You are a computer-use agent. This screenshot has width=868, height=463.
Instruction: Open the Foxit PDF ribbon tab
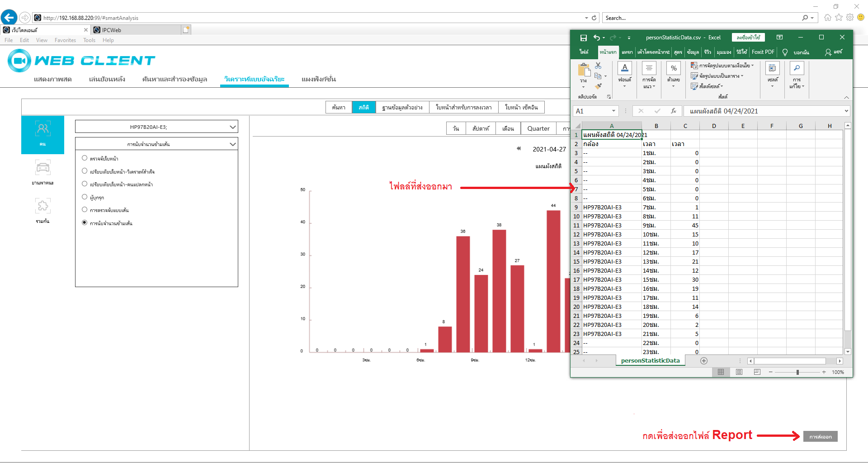pos(763,52)
